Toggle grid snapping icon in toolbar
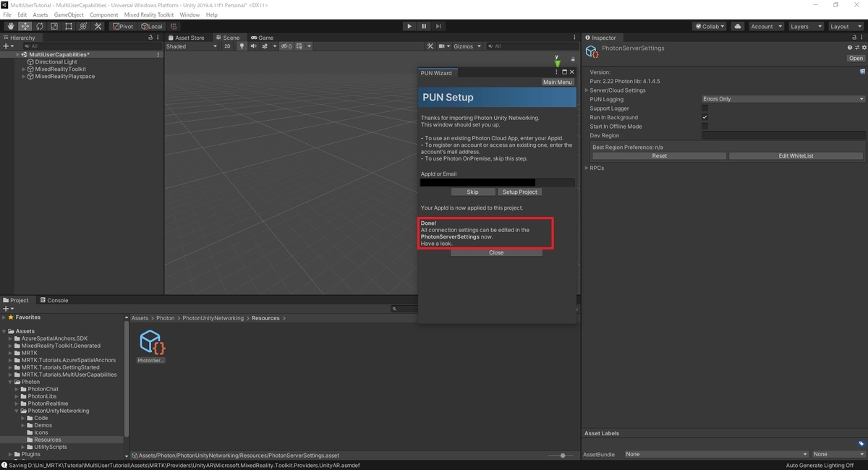The height and width of the screenshot is (470, 868). (174, 26)
